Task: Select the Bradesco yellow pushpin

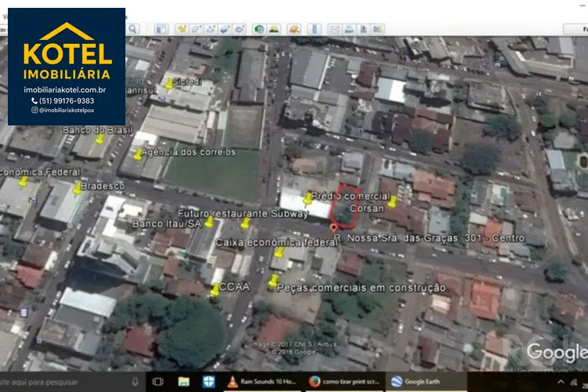Action: click(77, 188)
